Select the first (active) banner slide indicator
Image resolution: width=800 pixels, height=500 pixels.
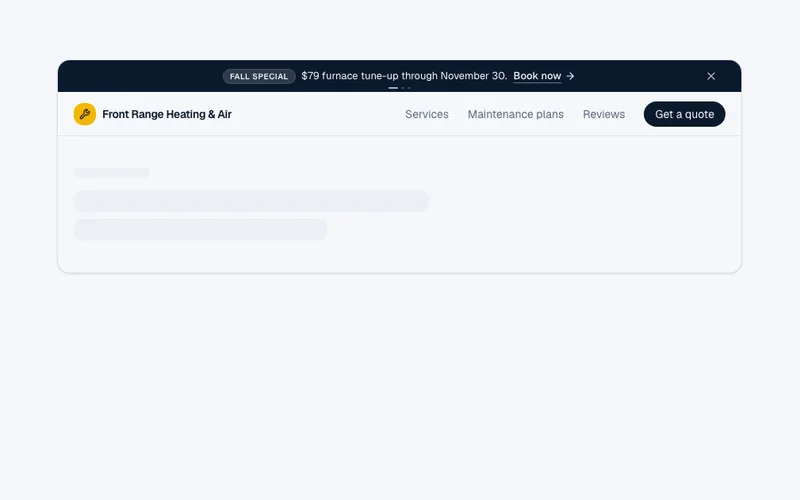pyautogui.click(x=393, y=88)
